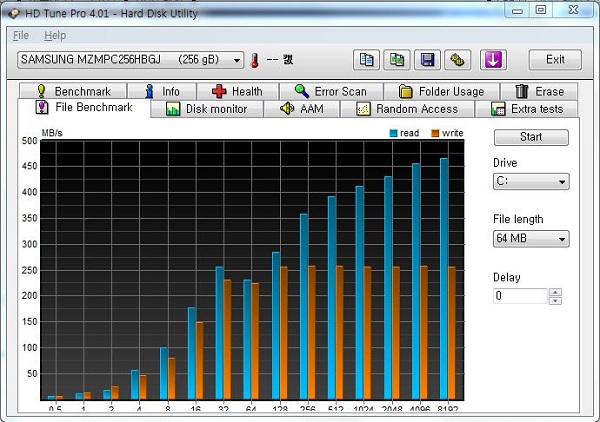Click the Info tab blue icon

(149, 91)
